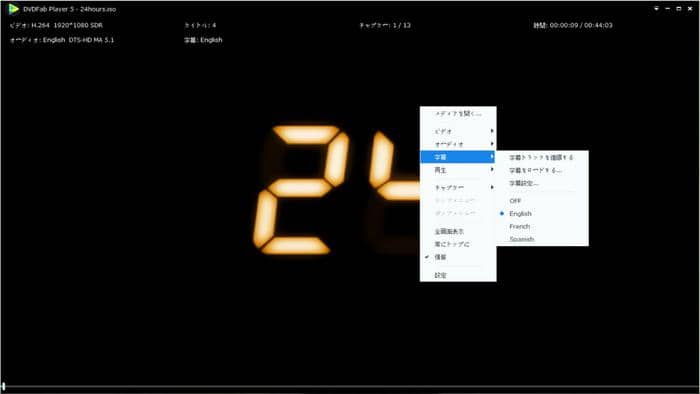Minimize the DVDFab Player window
700x394 pixels.
[667, 8]
